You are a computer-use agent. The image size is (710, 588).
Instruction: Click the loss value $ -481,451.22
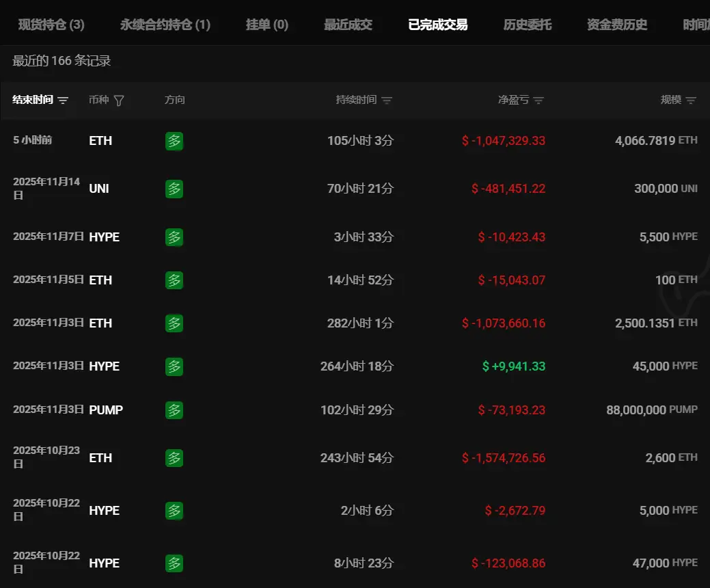[508, 189]
